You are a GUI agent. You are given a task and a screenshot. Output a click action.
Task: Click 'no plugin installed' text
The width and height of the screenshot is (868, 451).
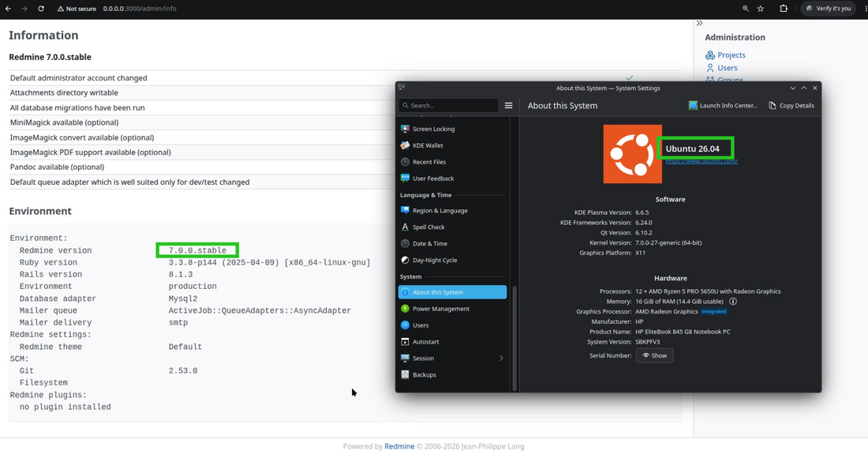(65, 408)
